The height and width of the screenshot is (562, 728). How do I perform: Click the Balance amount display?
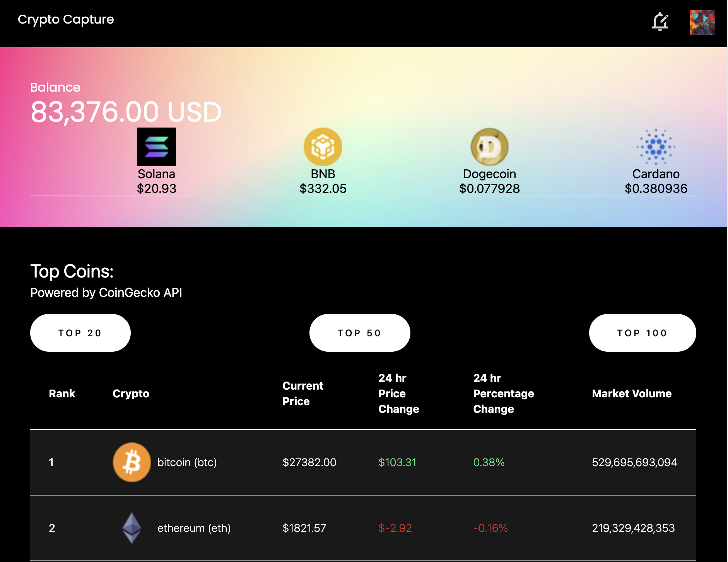[126, 111]
